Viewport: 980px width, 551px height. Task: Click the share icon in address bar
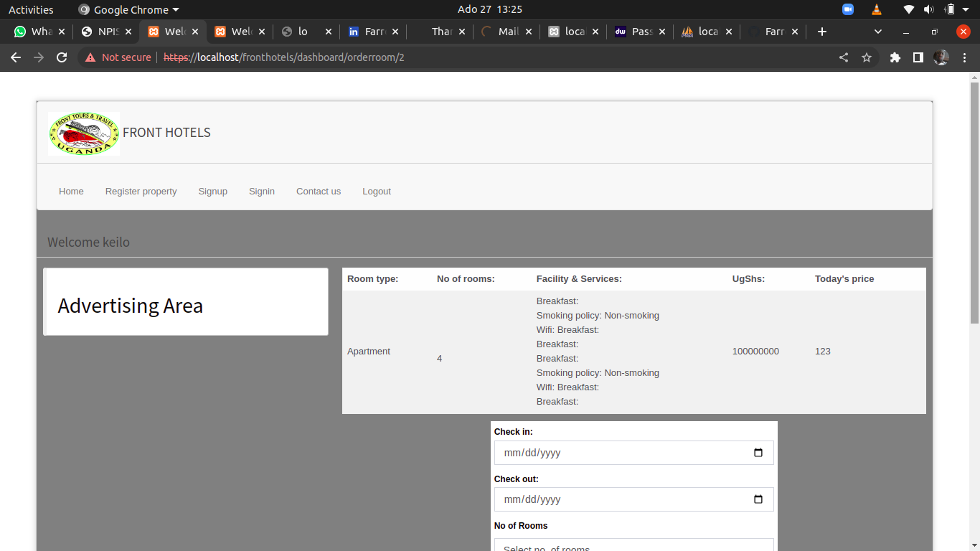tap(844, 57)
